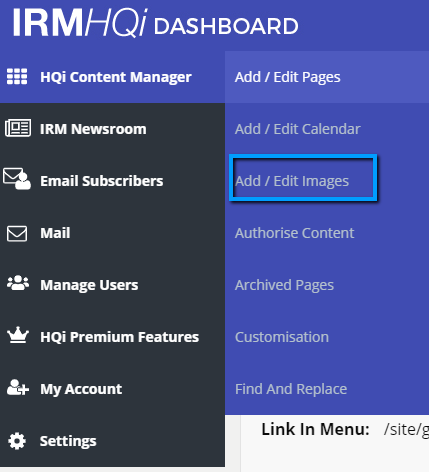This screenshot has width=429, height=472.
Task: Go to Archived Pages
Action: (284, 285)
